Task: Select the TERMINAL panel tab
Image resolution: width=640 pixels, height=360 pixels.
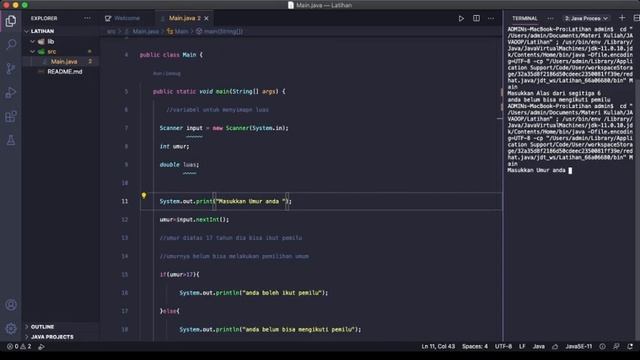Action: click(x=524, y=18)
